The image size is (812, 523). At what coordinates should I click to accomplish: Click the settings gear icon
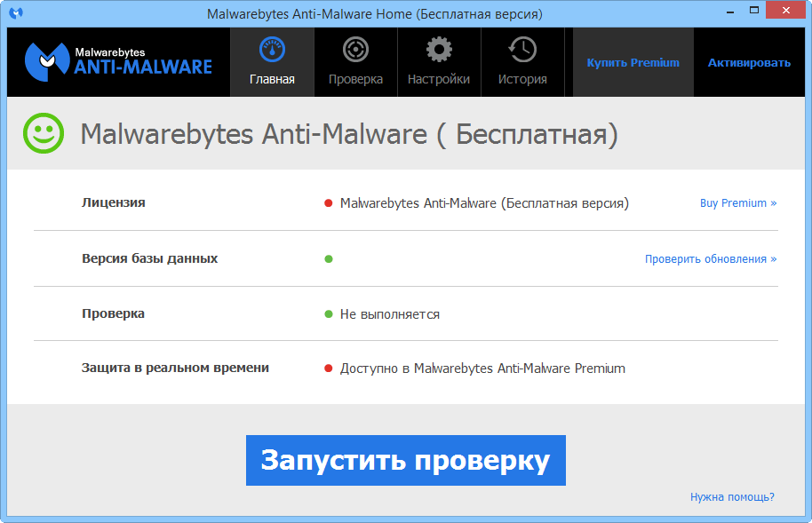tap(439, 50)
